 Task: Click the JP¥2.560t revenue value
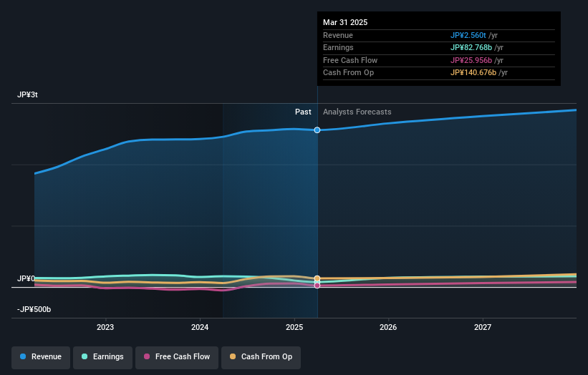click(x=468, y=35)
